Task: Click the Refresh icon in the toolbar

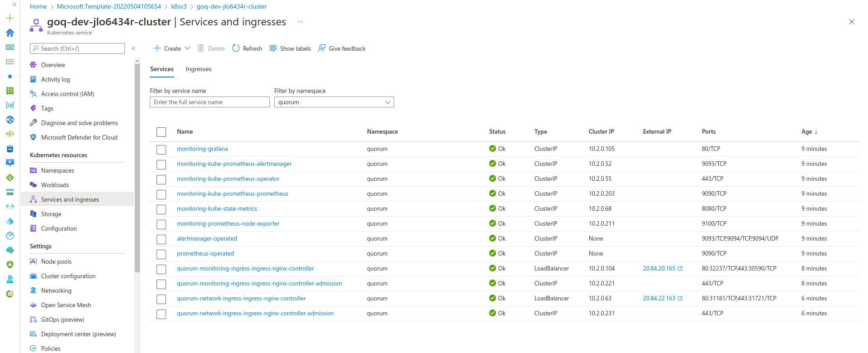Action: (x=236, y=48)
